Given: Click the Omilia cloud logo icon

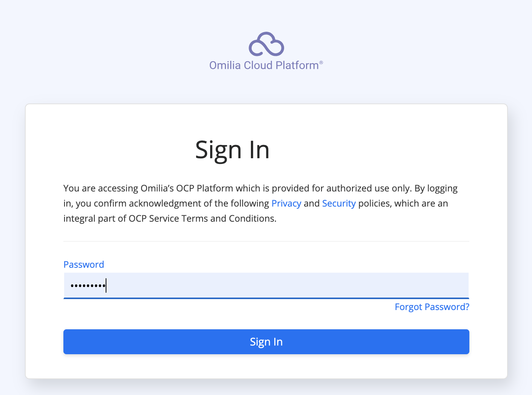Looking at the screenshot, I should (266, 44).
